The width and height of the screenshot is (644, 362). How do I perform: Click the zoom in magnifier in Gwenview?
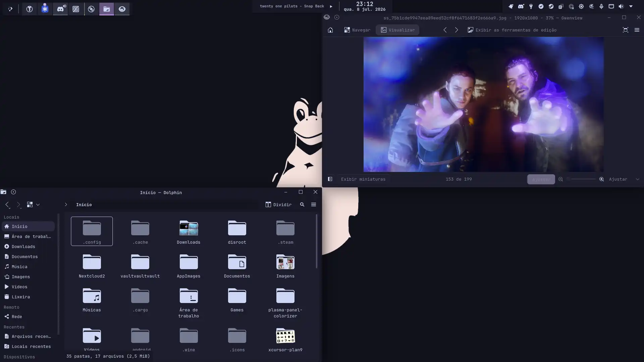tap(601, 179)
